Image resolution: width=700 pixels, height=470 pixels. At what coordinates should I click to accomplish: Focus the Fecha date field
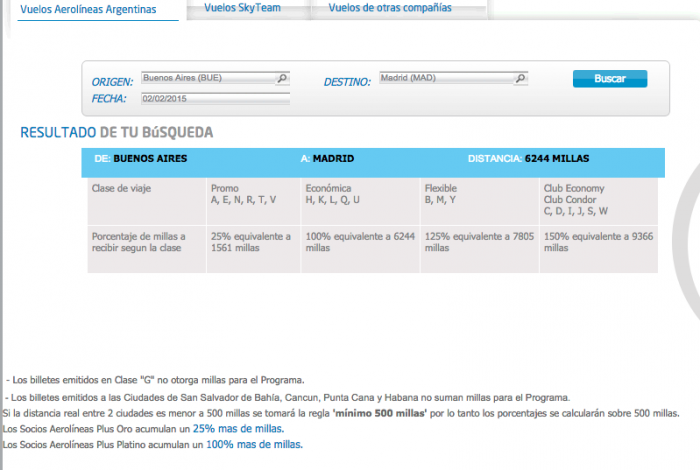pyautogui.click(x=214, y=98)
